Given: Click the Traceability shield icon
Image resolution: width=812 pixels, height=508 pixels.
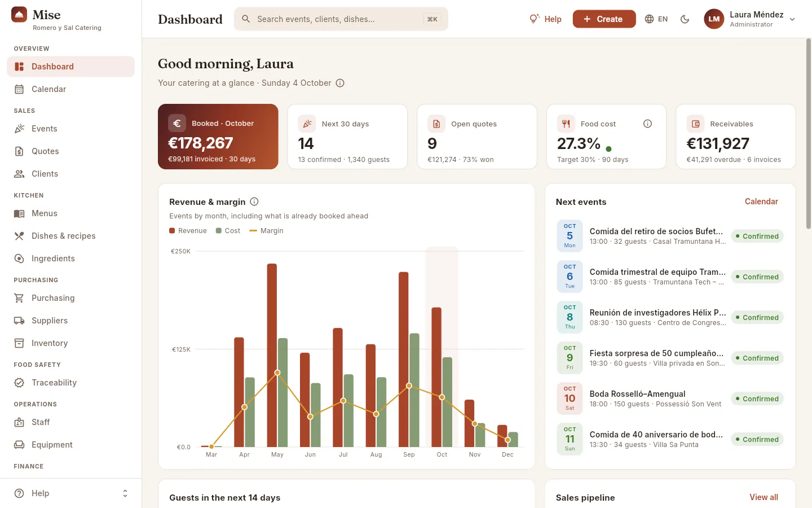Looking at the screenshot, I should coord(19,383).
